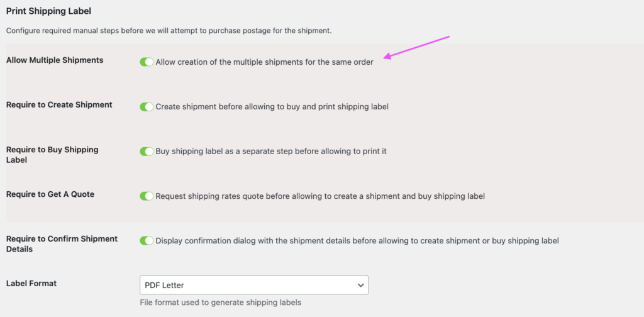Click "Allow creation of the multiple shipments" description
This screenshot has width=644, height=317.
point(264,62)
